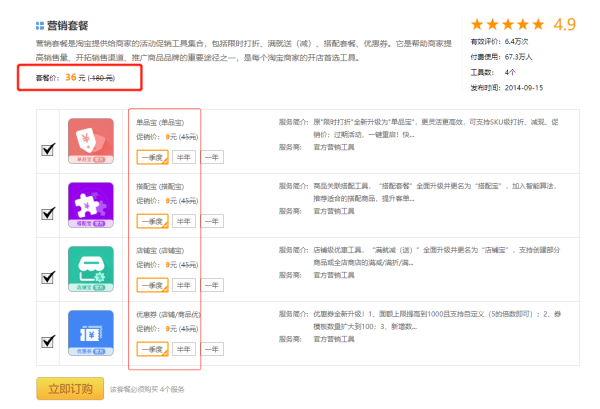Screen dimensions: 600x409
Task: Click 官方营销工具 in the 搭配宝 row
Action: point(334,211)
